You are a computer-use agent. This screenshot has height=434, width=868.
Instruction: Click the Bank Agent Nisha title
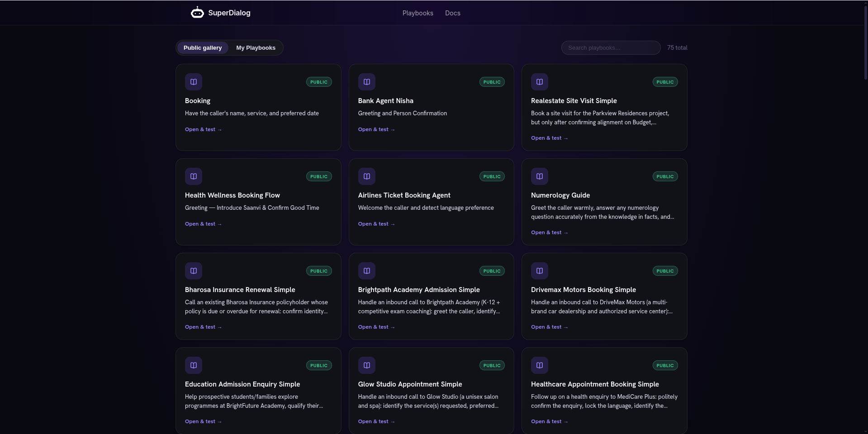click(386, 101)
